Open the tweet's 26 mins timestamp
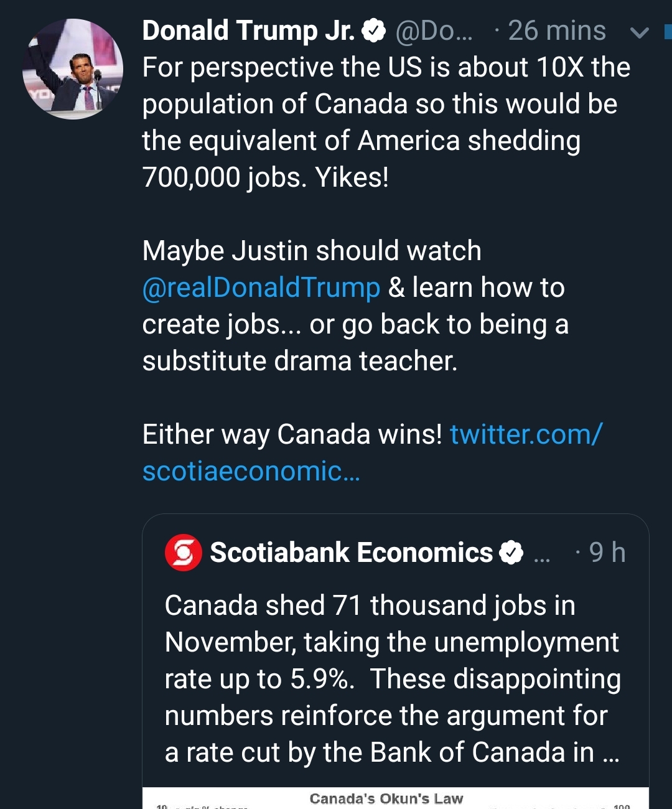Image resolution: width=672 pixels, height=809 pixels. click(x=556, y=30)
